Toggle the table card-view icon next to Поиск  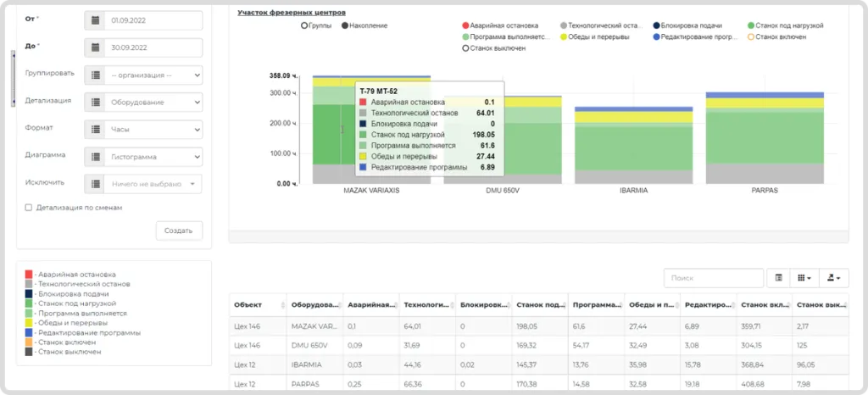(x=779, y=278)
